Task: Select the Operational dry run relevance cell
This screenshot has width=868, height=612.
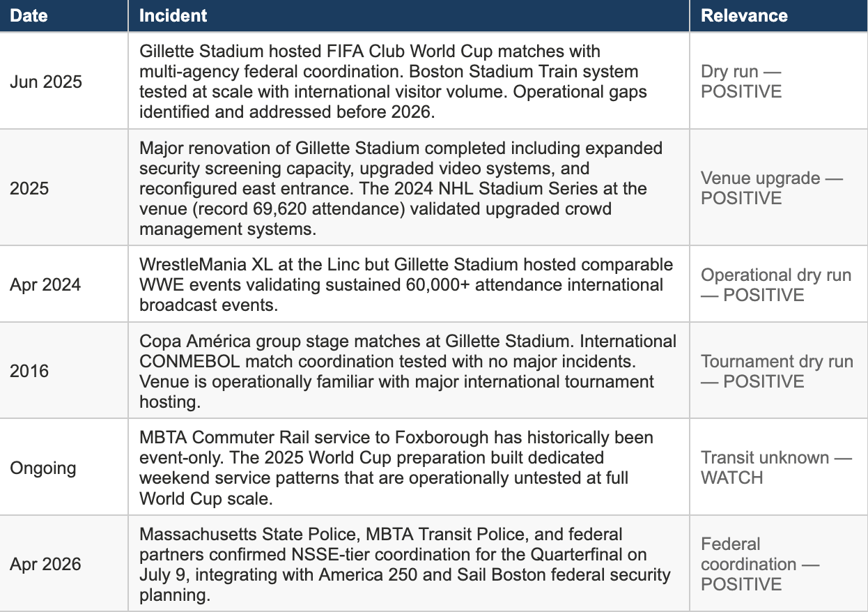Action: tap(779, 284)
